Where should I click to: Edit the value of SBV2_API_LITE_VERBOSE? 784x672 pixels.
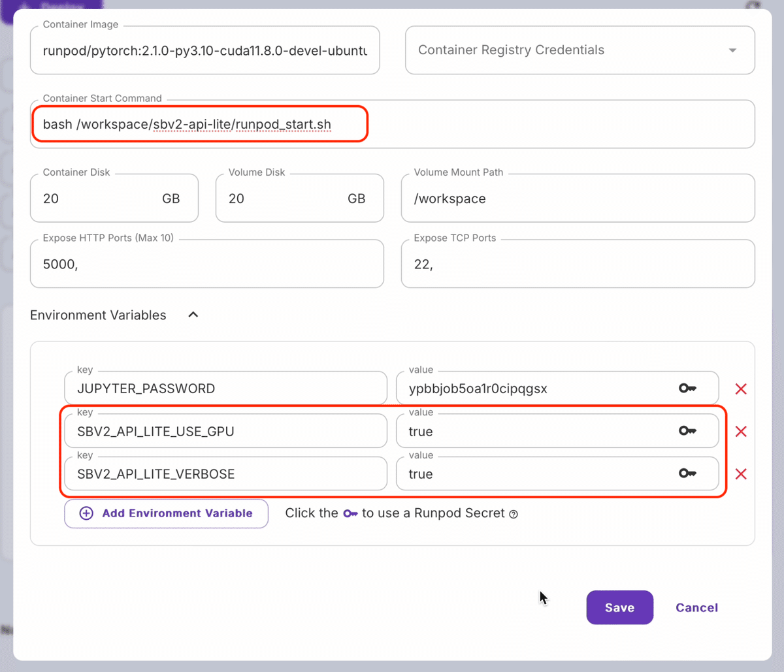(x=557, y=473)
